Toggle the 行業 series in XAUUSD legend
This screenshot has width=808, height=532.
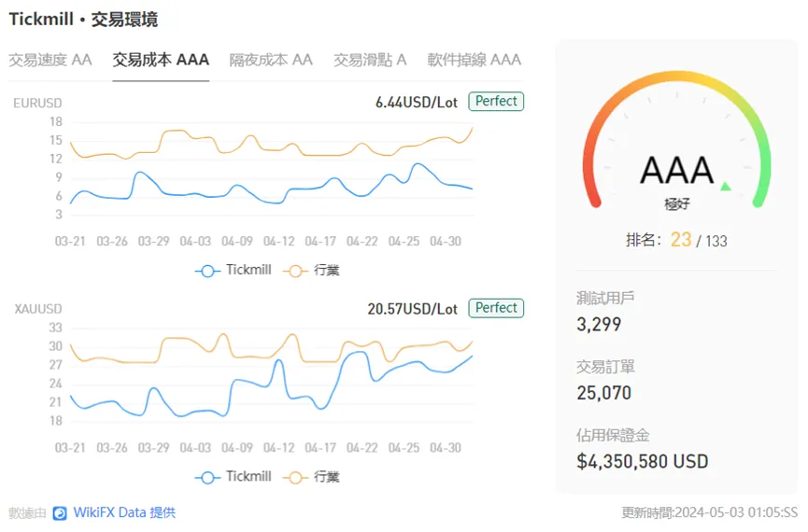pos(311,476)
